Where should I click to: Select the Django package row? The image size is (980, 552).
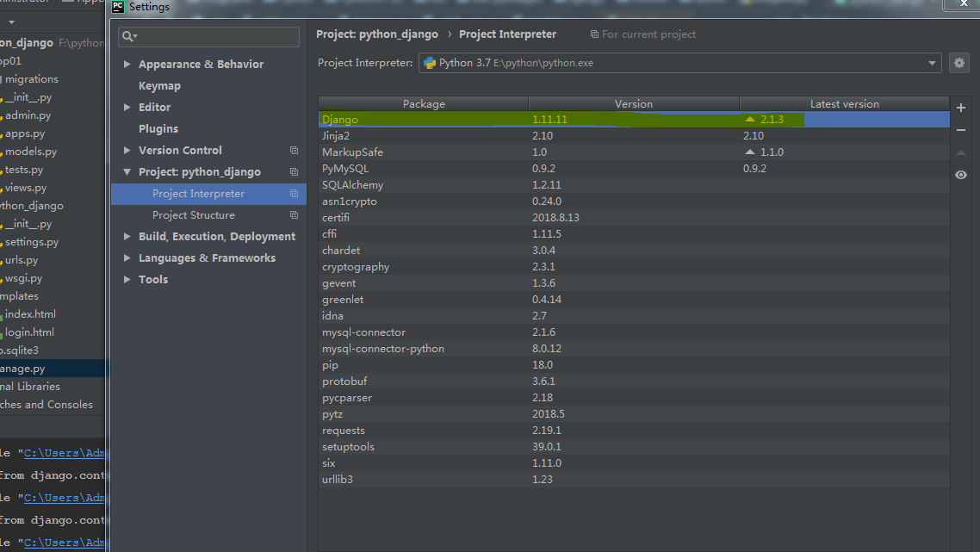pos(634,119)
